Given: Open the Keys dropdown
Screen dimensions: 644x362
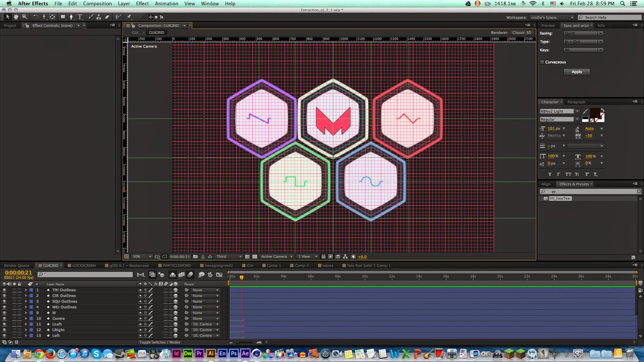Looking at the screenshot, I should pyautogui.click(x=583, y=50).
